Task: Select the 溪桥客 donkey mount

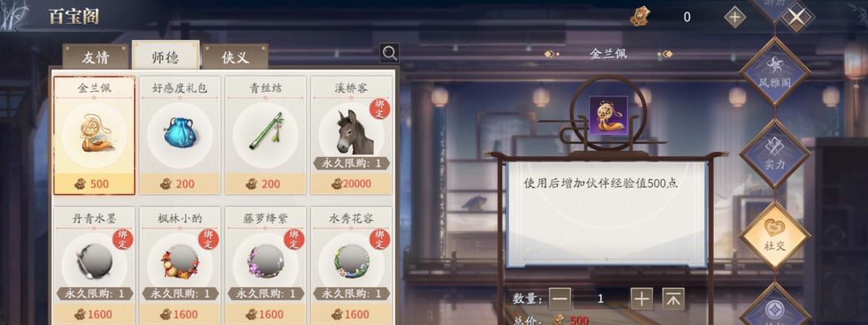Action: tap(352, 136)
